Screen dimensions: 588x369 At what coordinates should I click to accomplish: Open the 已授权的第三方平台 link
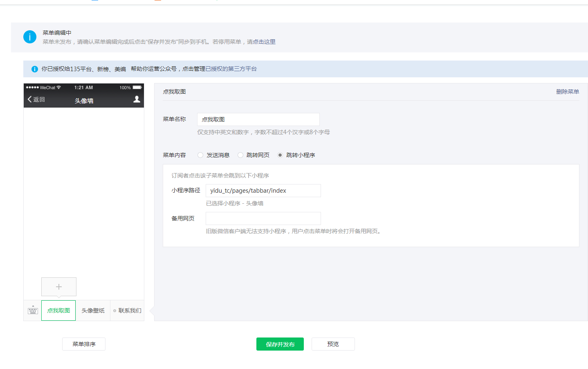click(x=231, y=69)
